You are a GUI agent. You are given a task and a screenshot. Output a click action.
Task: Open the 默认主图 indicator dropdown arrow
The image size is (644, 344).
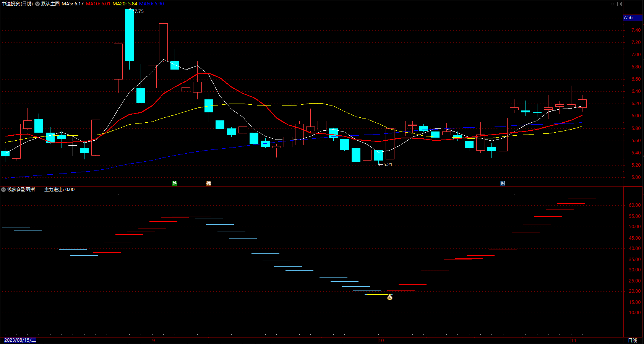pyautogui.click(x=37, y=4)
